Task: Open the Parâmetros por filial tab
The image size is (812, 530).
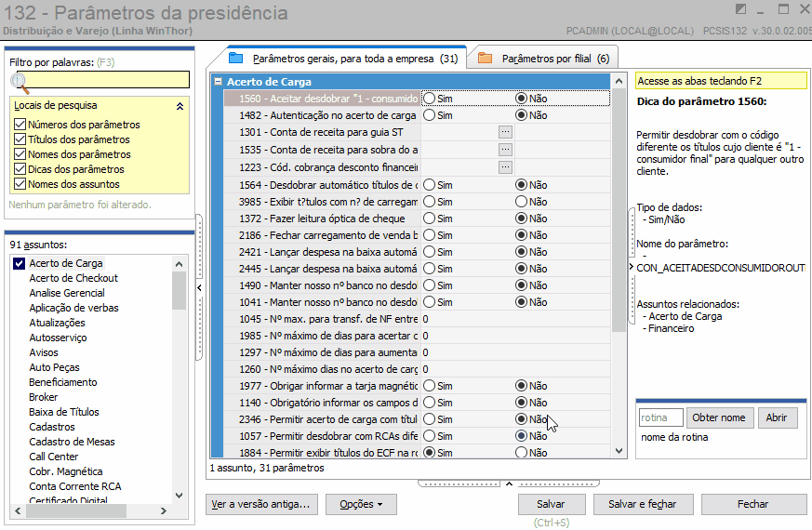Action: pyautogui.click(x=543, y=59)
